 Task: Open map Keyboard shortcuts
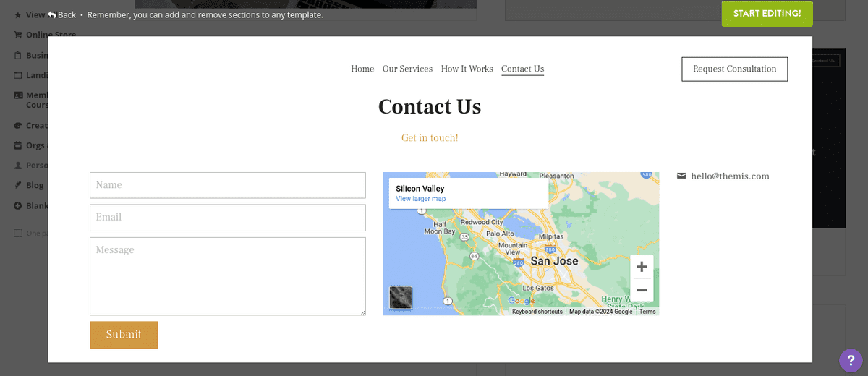pos(537,312)
